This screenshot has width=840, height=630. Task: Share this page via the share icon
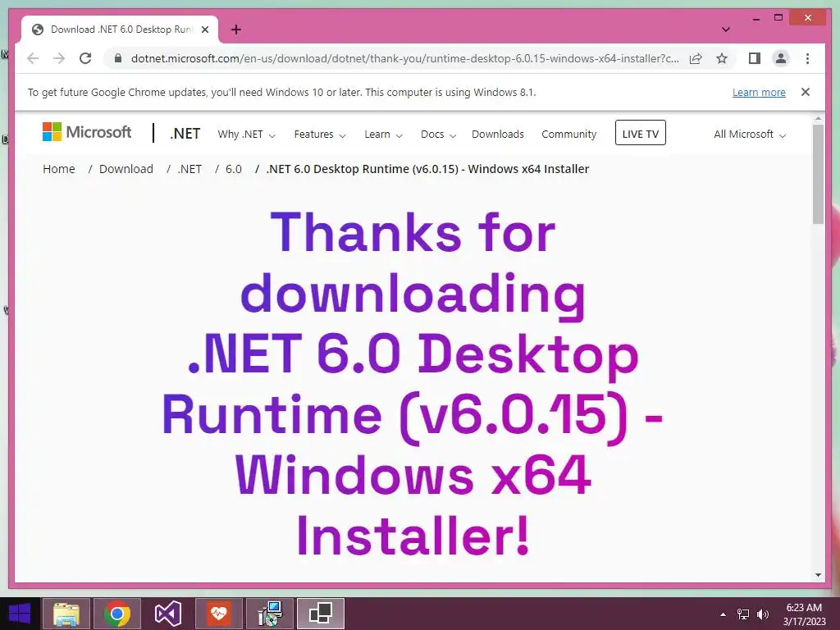pos(696,58)
